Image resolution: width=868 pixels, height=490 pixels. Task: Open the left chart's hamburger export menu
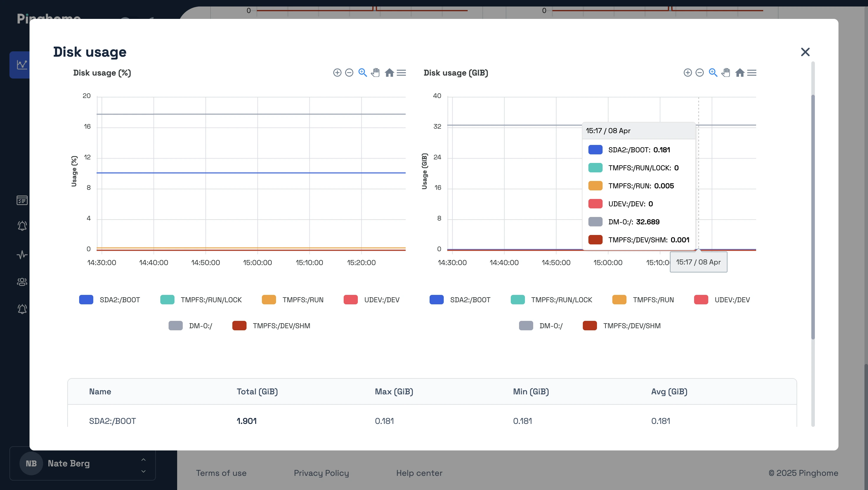coord(401,72)
